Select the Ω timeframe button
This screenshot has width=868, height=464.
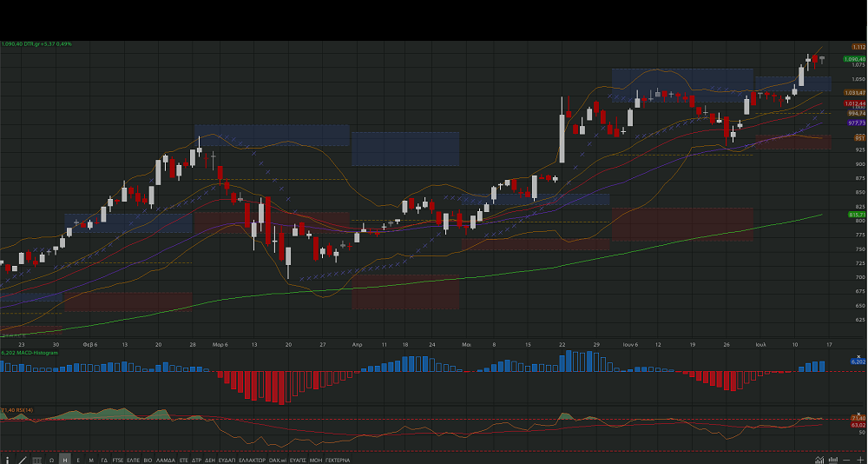click(51, 461)
